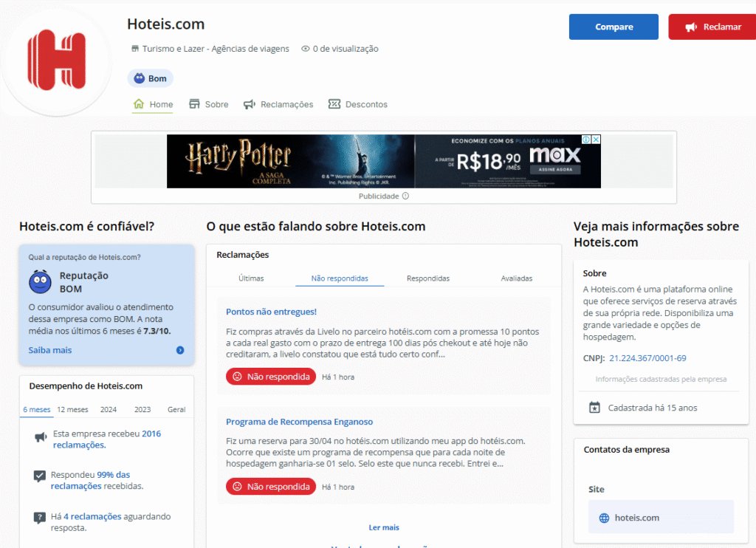Select the 12 meses performance period
756x548 pixels.
point(72,409)
